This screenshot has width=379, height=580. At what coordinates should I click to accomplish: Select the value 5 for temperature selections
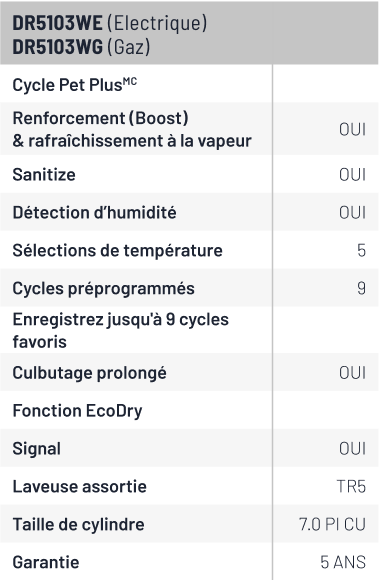coord(361,251)
